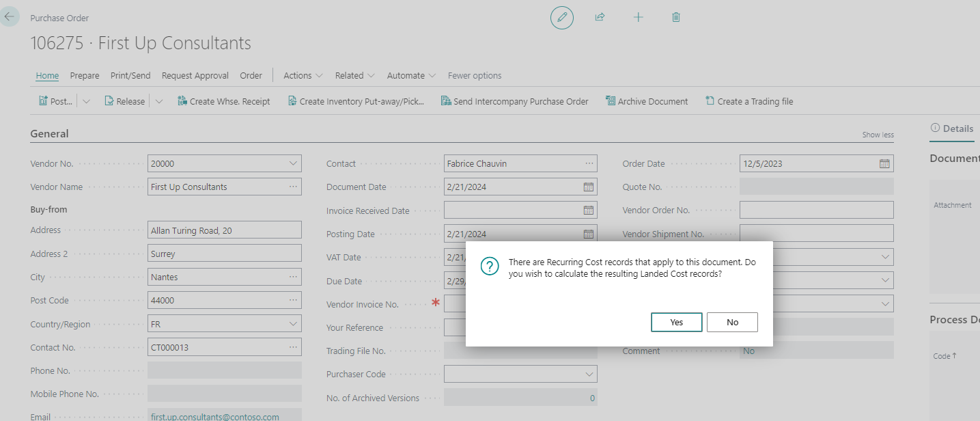Open the Vendor Name lookup ellipsis
The image size is (980, 421).
pyautogui.click(x=293, y=187)
